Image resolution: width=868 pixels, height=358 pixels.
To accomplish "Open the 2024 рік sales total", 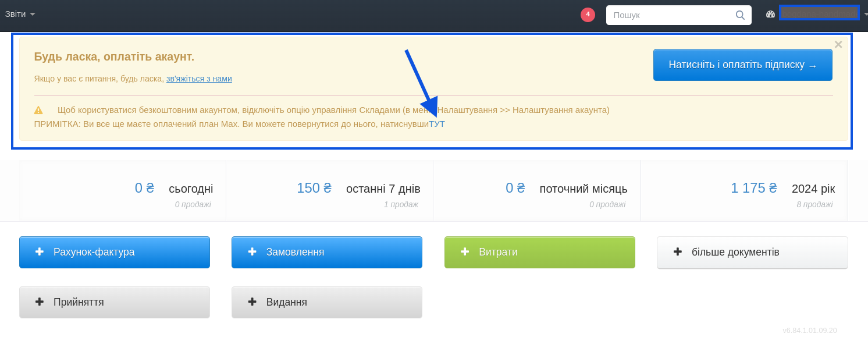I will click(754, 188).
